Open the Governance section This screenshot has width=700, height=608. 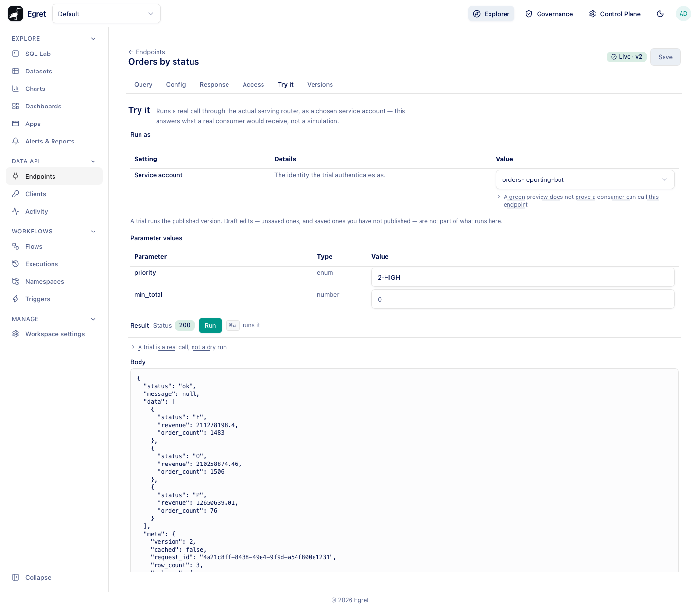click(x=549, y=14)
